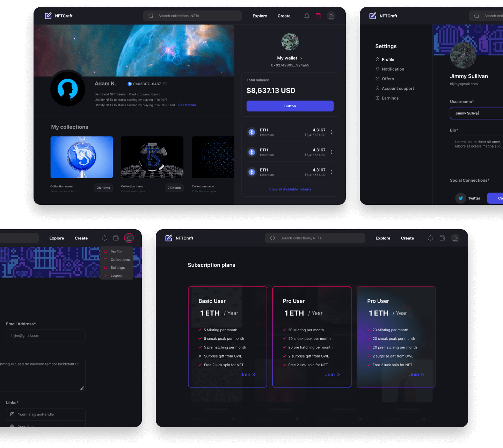The height and width of the screenshot is (448, 503).
Task: Click Read more in Adam N. bio
Action: click(x=187, y=105)
